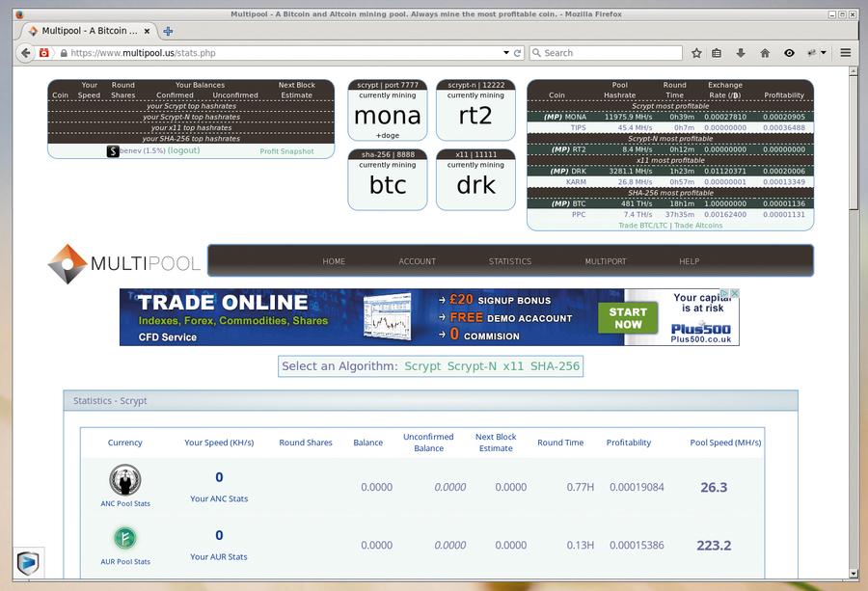
Task: Select the Scrypt-N algorithm link
Action: click(x=472, y=365)
